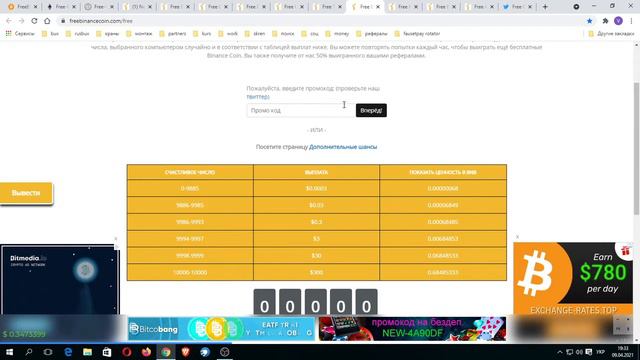Viewport: 640px width, 360px height.
Task: Open the cube-shaped app on the taskbar
Action: point(224,352)
